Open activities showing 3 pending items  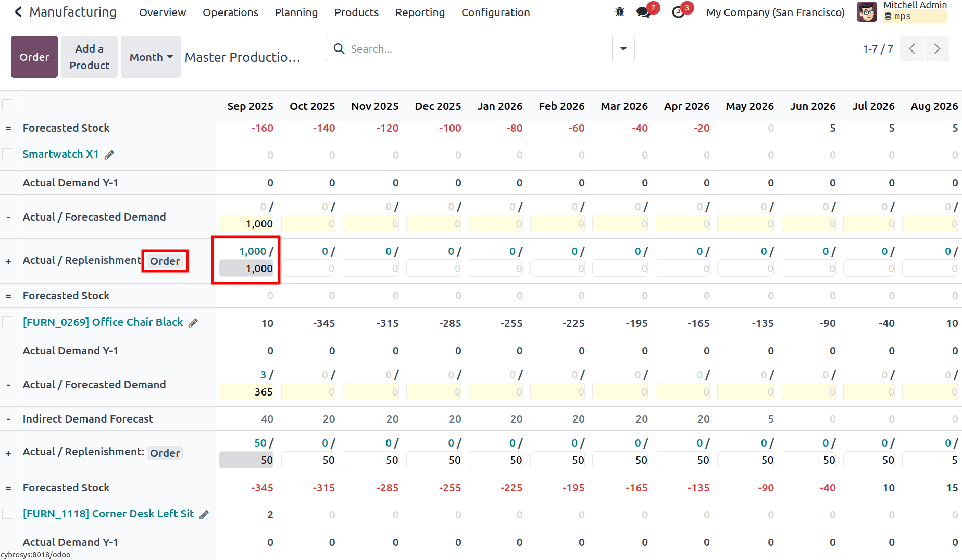point(677,11)
